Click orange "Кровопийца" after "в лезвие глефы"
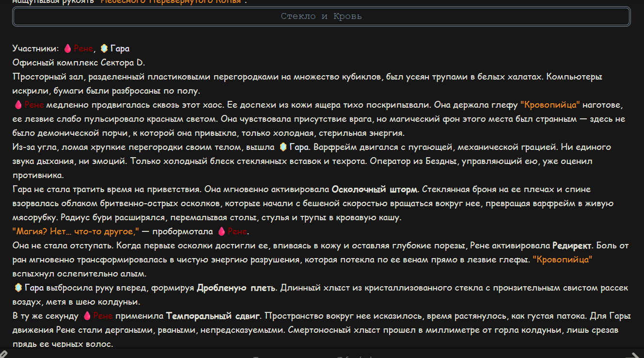 tap(562, 260)
